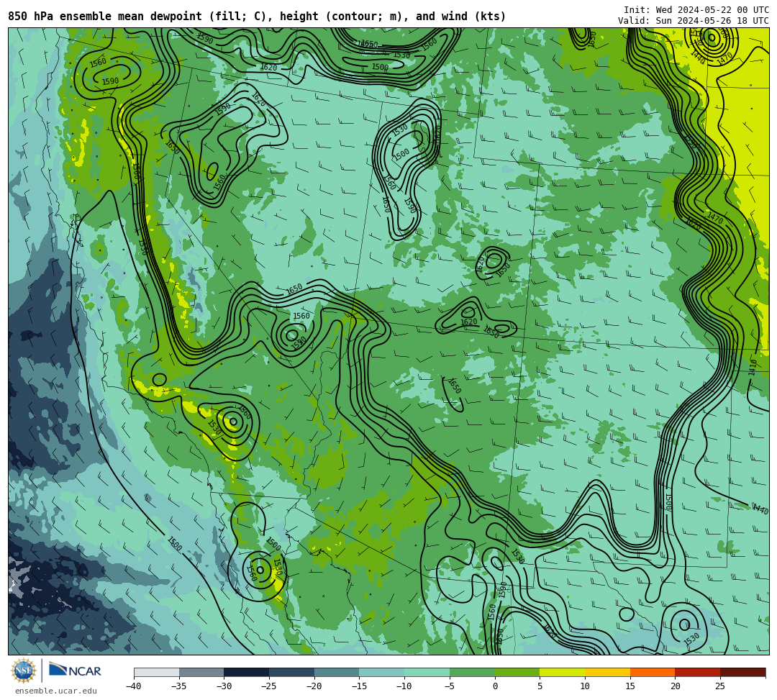Click the mint colorbar segment between -10 and -5
The height and width of the screenshot is (700, 777).
427,672
